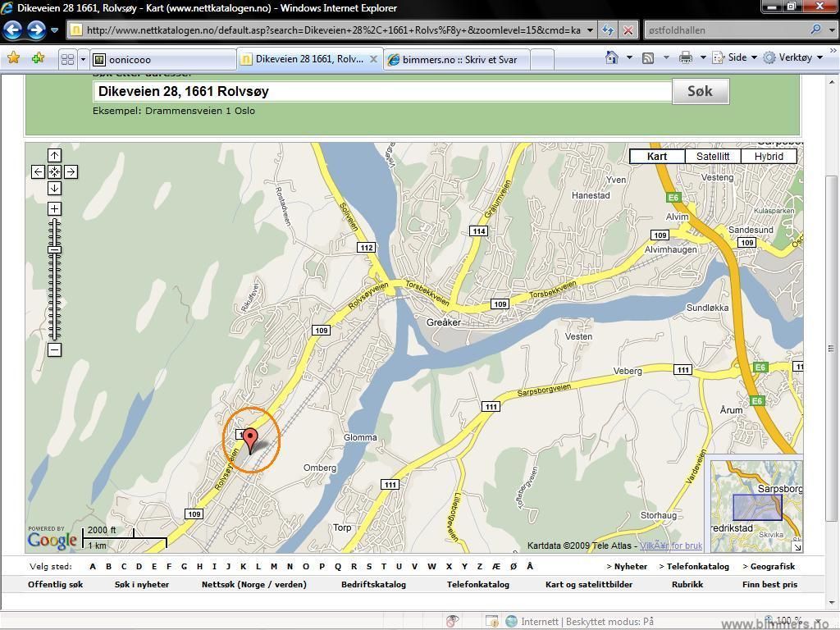Open the Verktøy tools menu
The image size is (840, 630).
click(x=793, y=57)
